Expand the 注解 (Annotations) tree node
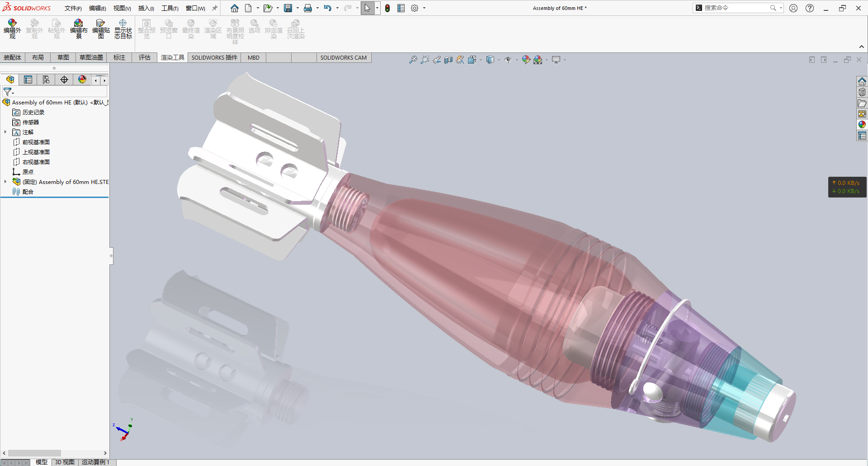This screenshot has width=868, height=466. 5,132
